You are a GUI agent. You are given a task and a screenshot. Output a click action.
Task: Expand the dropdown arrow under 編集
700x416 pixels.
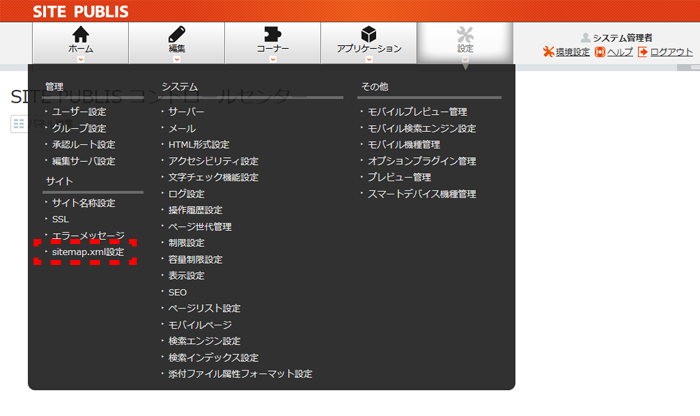coord(177,59)
